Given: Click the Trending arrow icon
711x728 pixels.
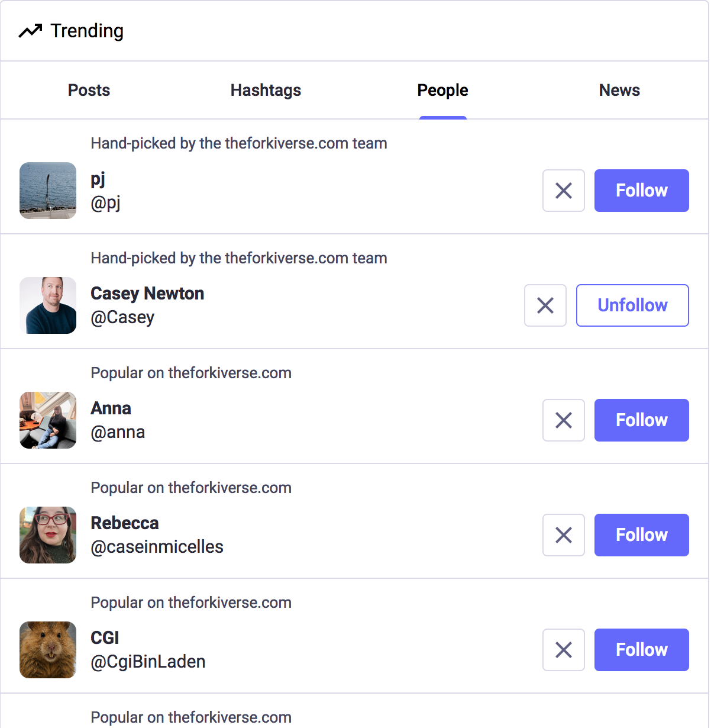Looking at the screenshot, I should [x=30, y=31].
